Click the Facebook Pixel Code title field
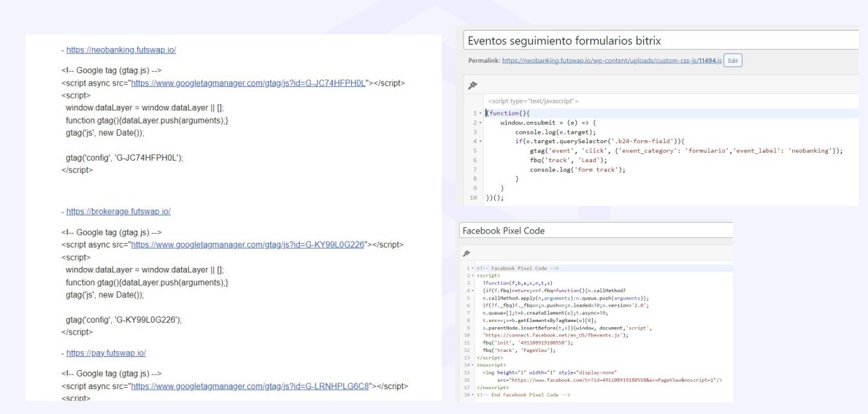This screenshot has height=414, width=868. pos(596,231)
